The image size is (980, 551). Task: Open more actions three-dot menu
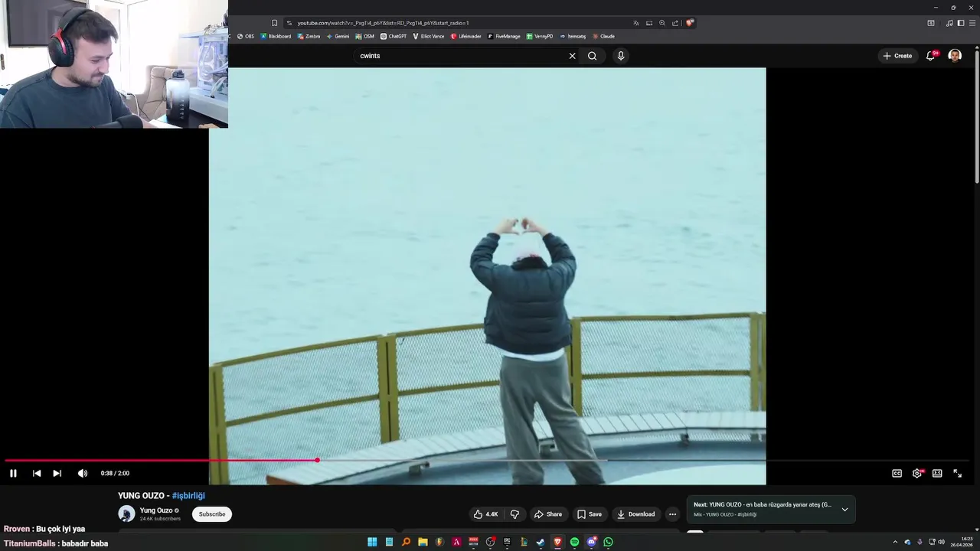pos(672,514)
